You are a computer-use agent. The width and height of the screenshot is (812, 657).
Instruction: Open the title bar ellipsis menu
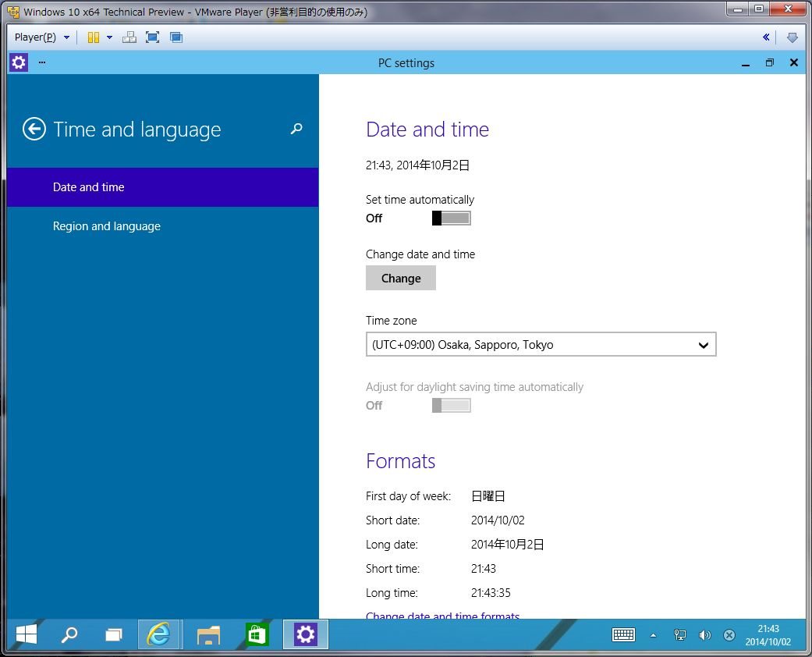42,62
